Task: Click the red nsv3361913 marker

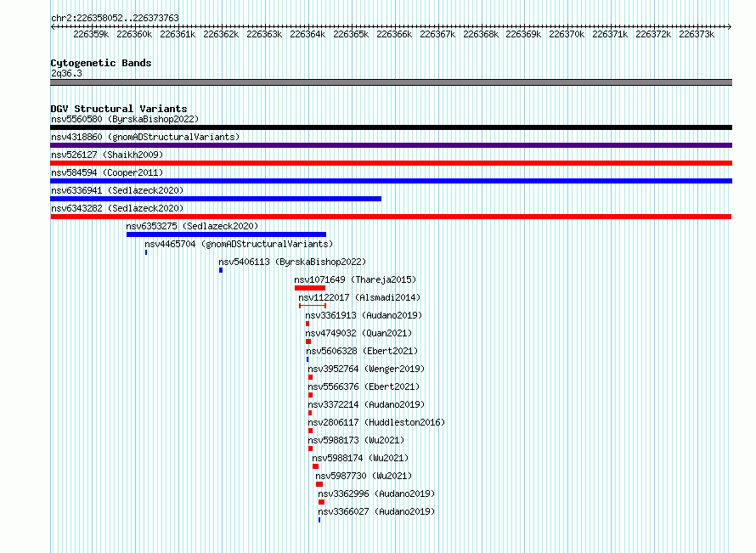Action: point(307,324)
